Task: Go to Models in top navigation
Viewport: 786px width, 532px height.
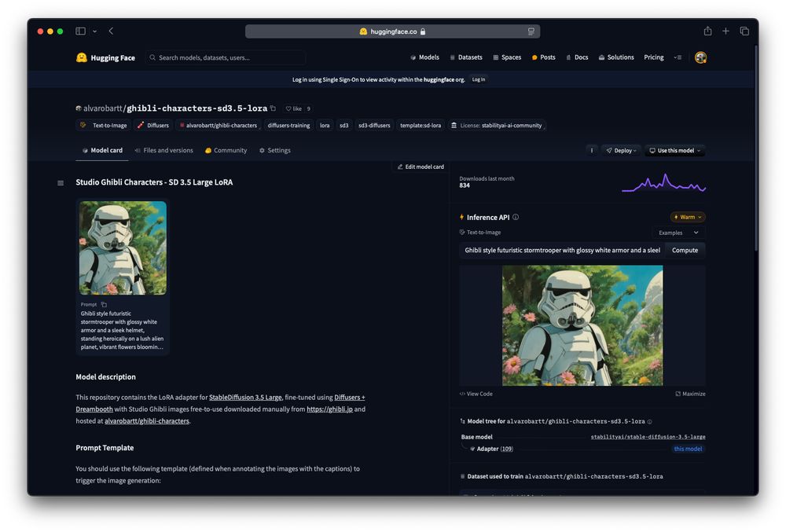Action: click(424, 57)
